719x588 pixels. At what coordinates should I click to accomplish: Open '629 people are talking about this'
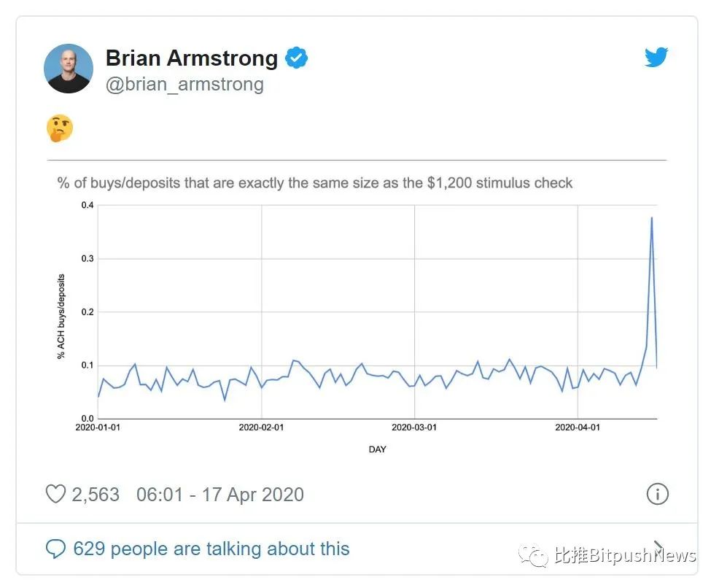211,549
